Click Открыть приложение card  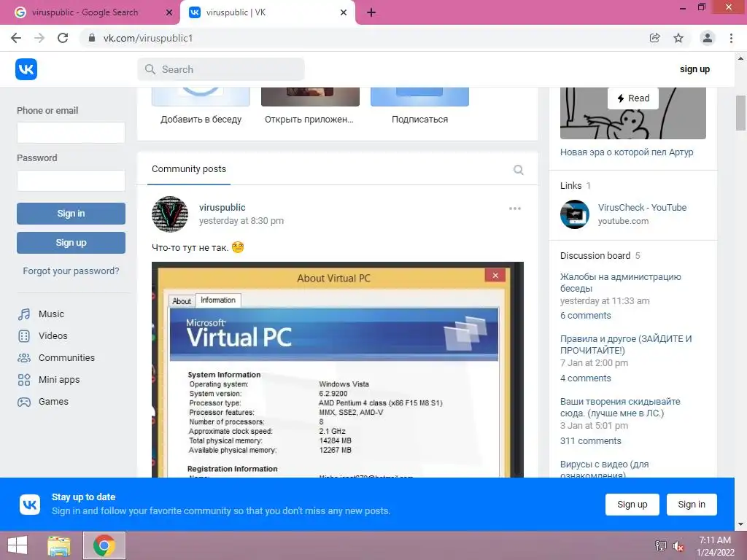click(x=309, y=120)
